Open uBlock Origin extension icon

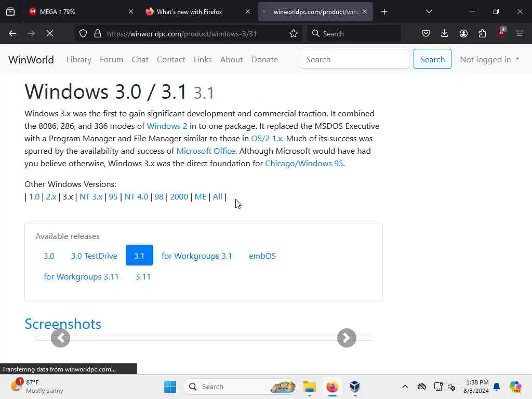tap(501, 33)
